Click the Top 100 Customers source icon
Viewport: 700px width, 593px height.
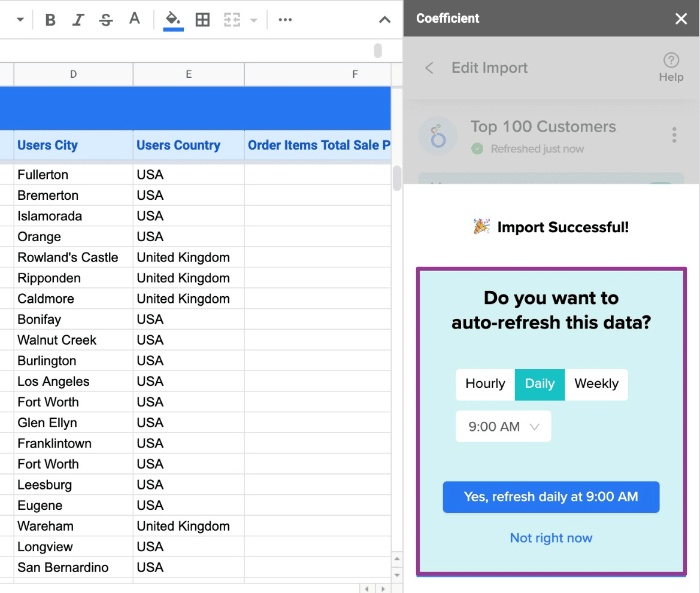[438, 136]
